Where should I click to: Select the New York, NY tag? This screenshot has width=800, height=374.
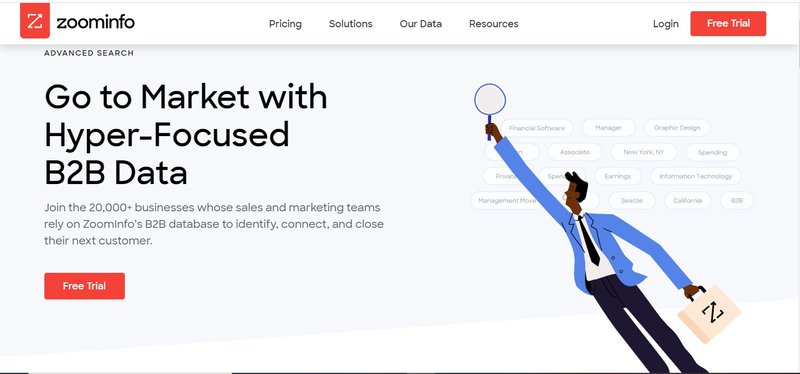643,152
